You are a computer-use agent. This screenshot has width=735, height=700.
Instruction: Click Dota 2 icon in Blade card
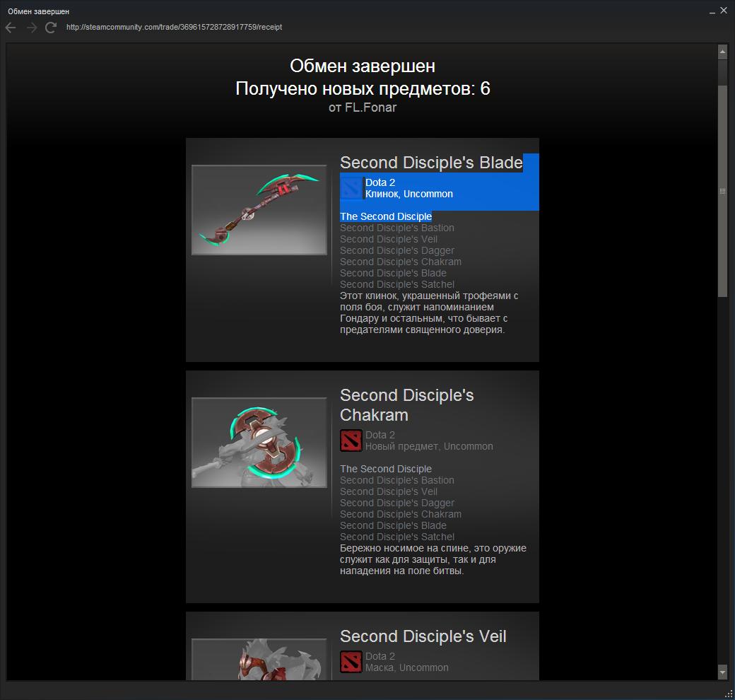(x=351, y=188)
